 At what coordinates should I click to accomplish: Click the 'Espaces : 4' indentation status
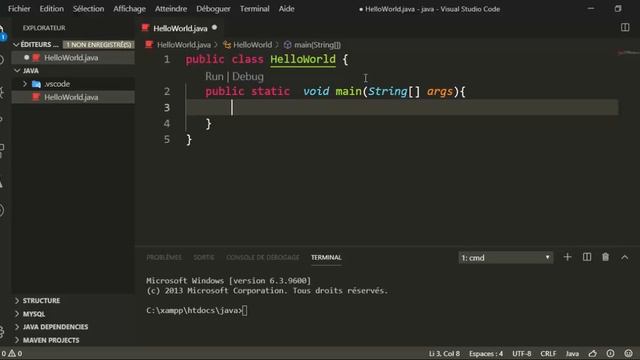486,353
